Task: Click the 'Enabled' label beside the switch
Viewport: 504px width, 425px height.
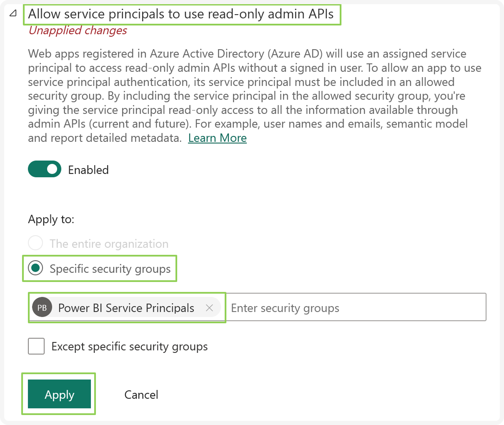Action: (88, 170)
